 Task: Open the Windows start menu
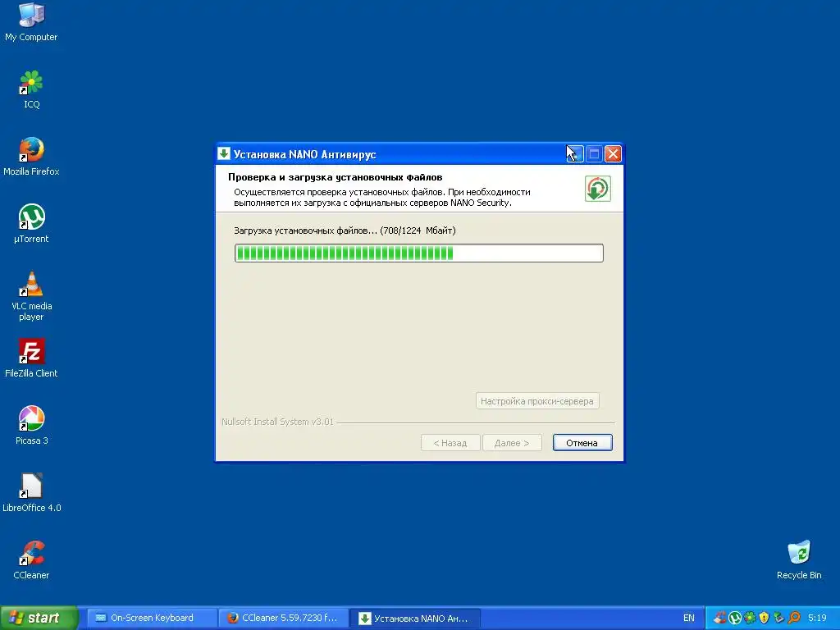click(39, 618)
